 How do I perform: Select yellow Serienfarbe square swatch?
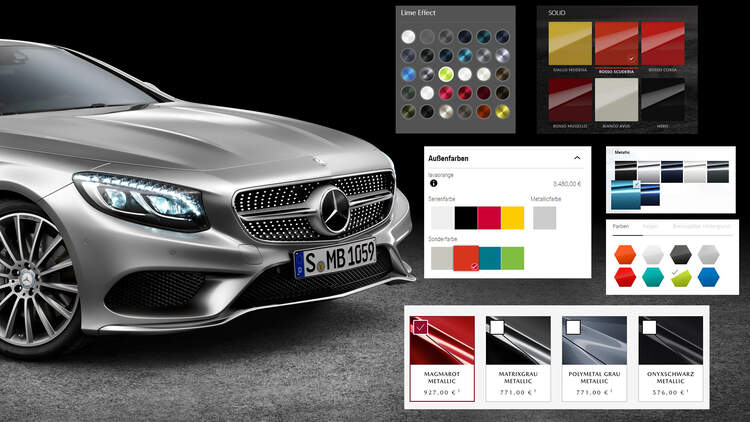click(x=512, y=218)
